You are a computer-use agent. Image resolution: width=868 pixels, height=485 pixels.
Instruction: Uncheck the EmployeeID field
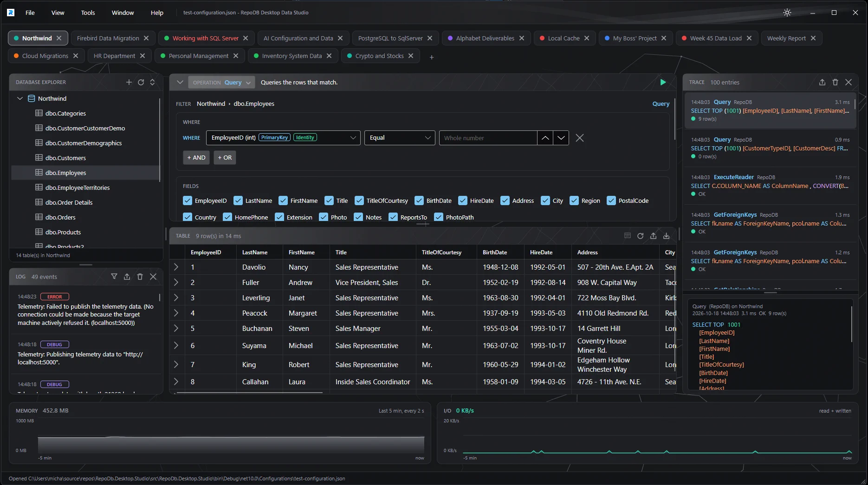188,200
